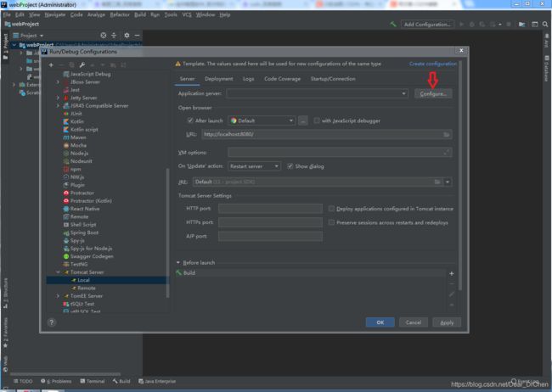Image resolution: width=552 pixels, height=392 pixels.
Task: Click the Configure... button
Action: 433,93
